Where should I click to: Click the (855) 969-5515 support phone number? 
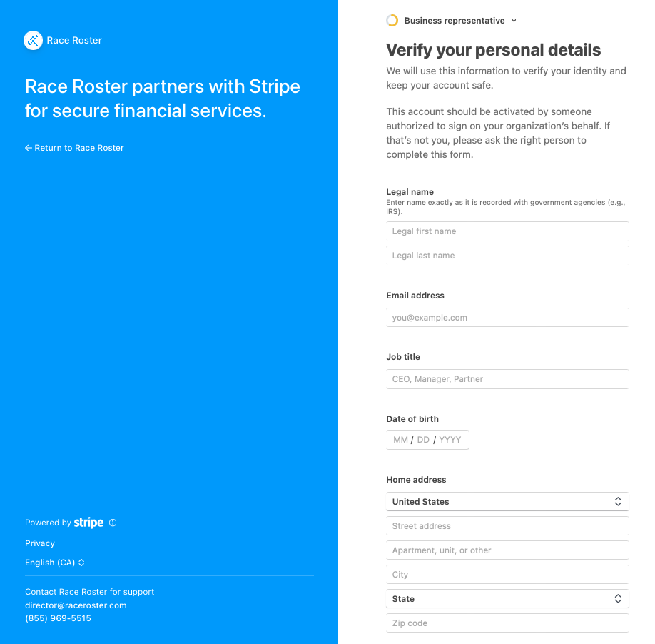[x=58, y=618]
